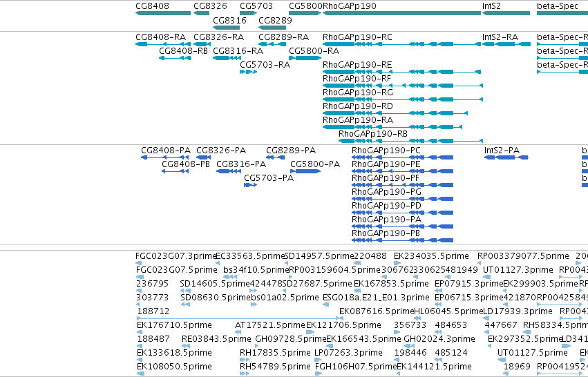Select EST EK234035.5prime
The height and width of the screenshot is (377, 588).
pos(397,264)
